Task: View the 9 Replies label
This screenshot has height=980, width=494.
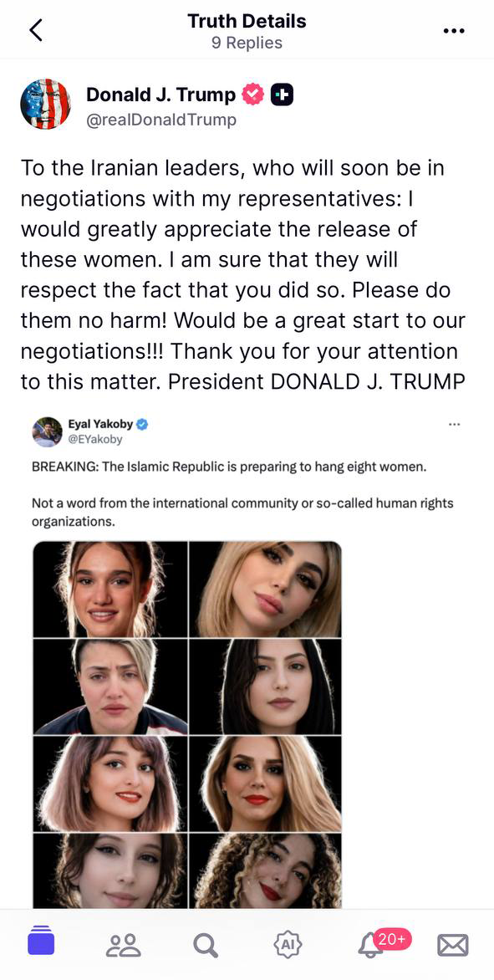Action: (x=247, y=43)
